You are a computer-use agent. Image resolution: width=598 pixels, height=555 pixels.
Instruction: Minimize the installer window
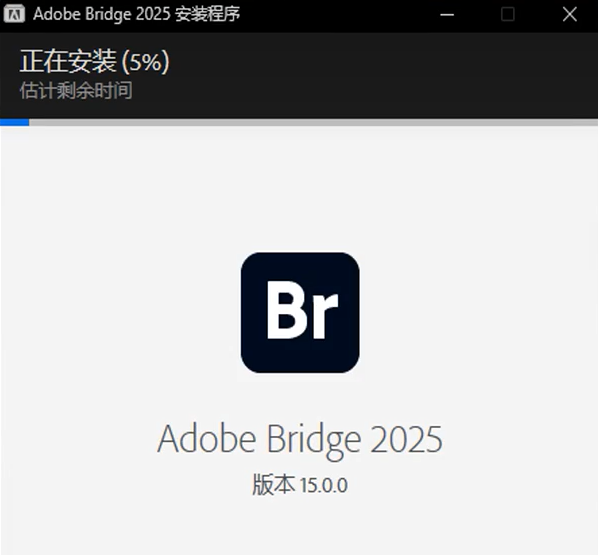[x=447, y=14]
